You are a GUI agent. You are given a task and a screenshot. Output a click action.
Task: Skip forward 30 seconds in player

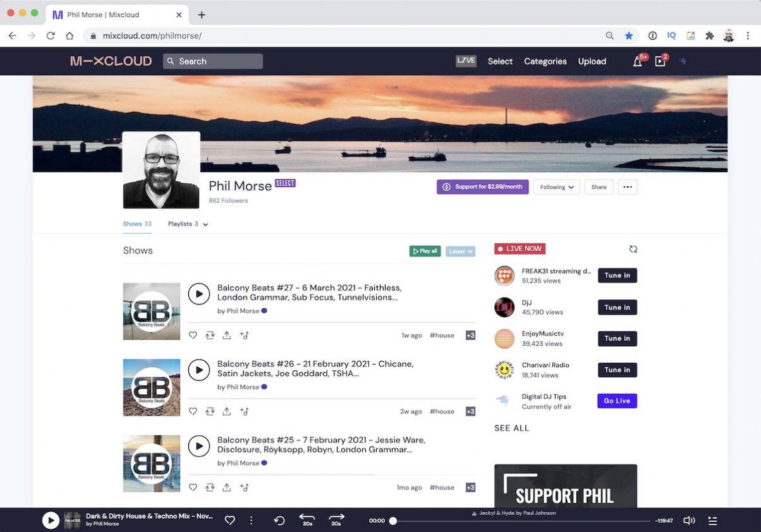coord(336,519)
